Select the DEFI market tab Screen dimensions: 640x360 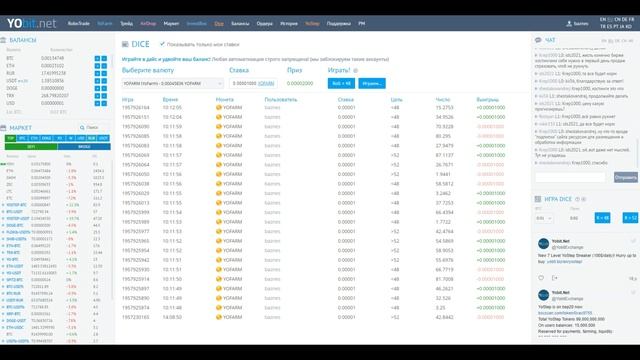(31, 147)
